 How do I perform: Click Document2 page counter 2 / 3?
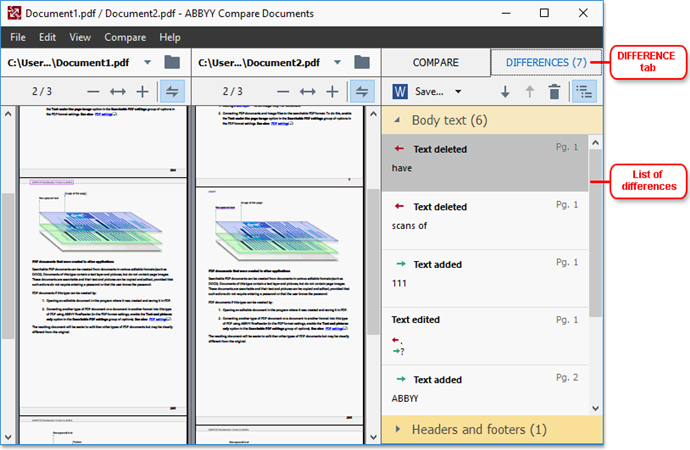pyautogui.click(x=232, y=91)
